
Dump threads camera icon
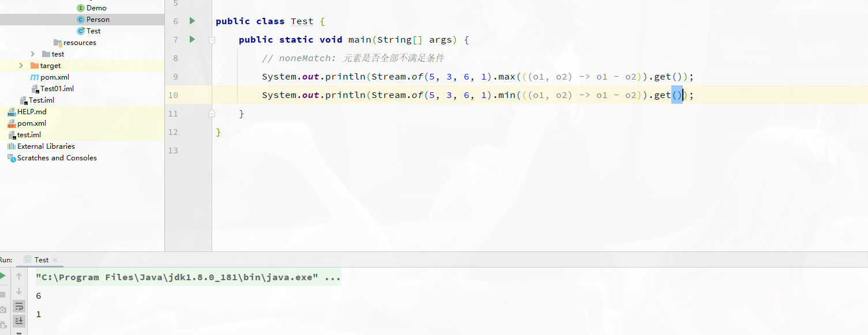(3, 310)
